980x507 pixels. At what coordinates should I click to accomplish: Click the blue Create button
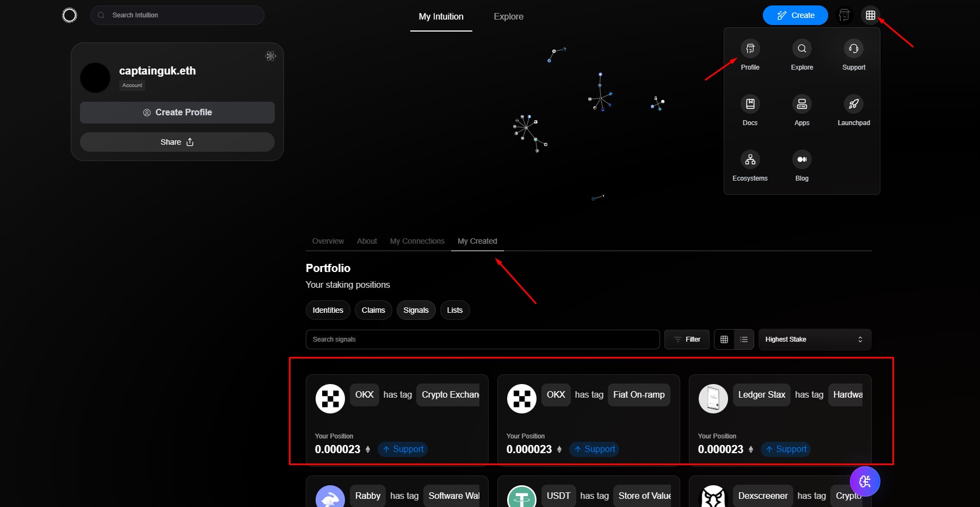(x=795, y=15)
